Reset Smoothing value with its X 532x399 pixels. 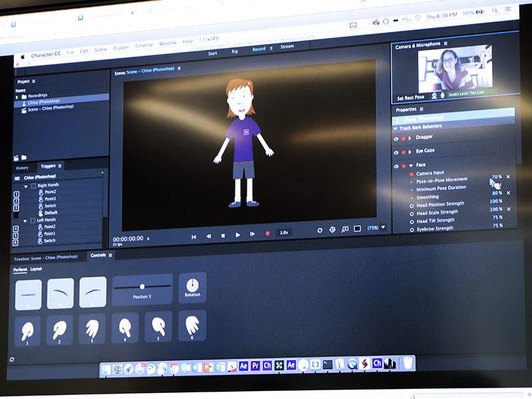point(509,193)
